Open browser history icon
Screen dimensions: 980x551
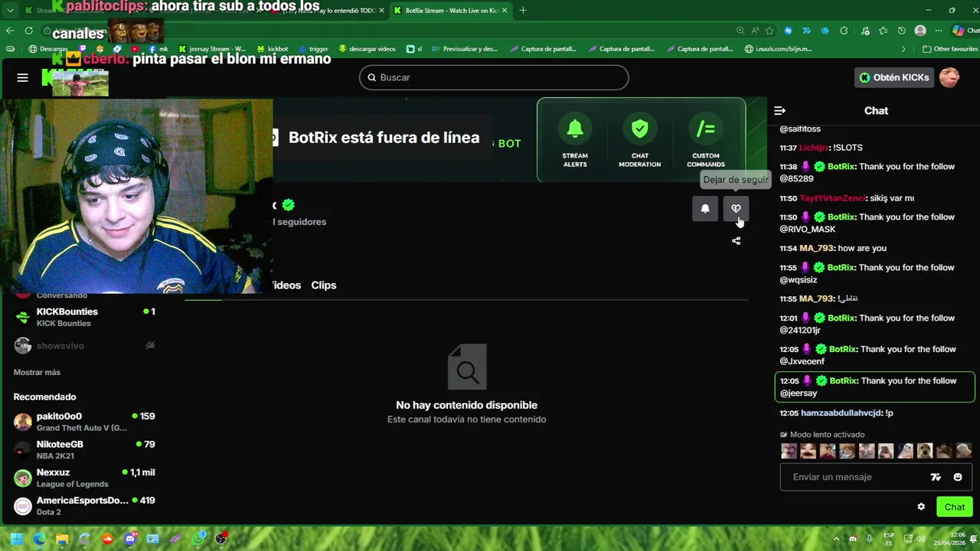901,31
